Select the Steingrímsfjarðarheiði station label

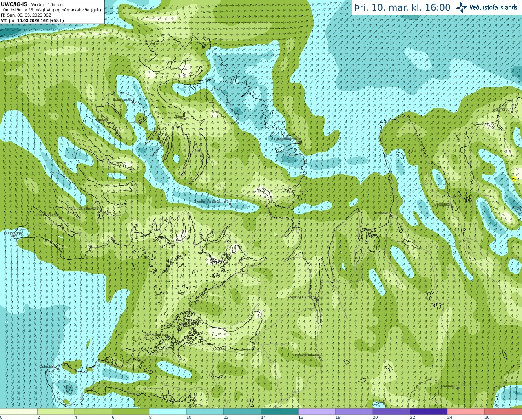[x=212, y=201]
